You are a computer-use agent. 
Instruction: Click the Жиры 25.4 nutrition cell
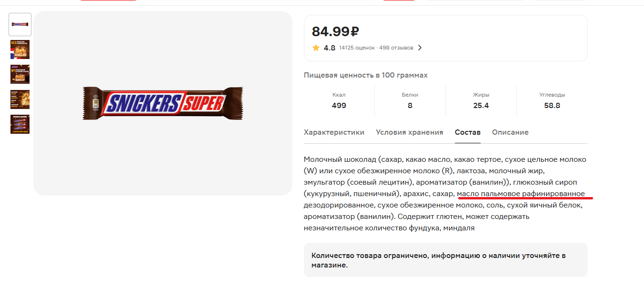481,100
